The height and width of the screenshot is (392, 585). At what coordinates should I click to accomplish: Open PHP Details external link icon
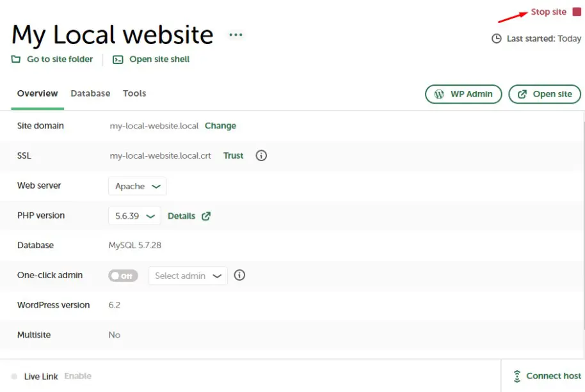(206, 216)
